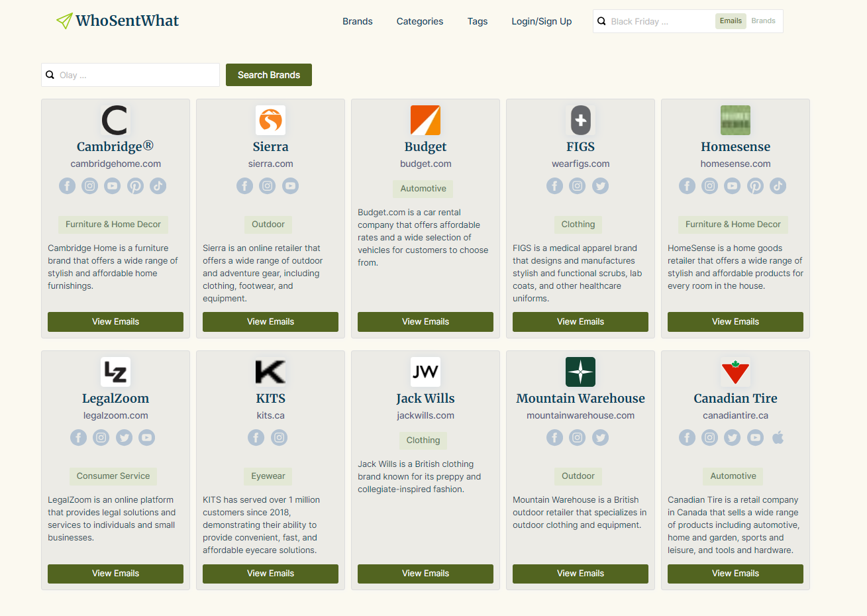View Emails for Canadian Tire
Screen dimensions: 867x616
[x=735, y=574]
